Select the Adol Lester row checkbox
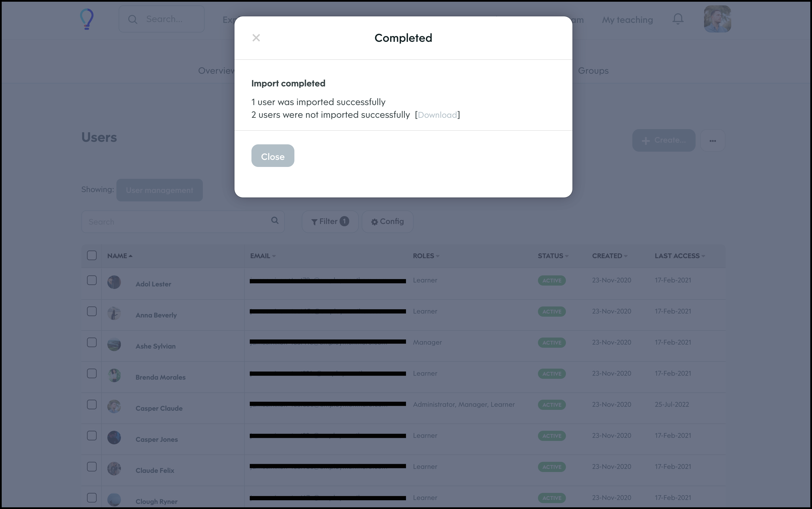This screenshot has width=812, height=509. [92, 280]
